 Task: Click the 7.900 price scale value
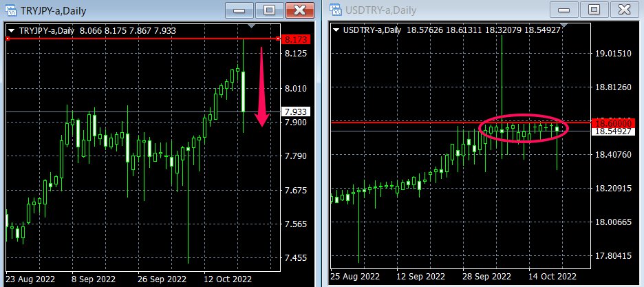(x=296, y=123)
